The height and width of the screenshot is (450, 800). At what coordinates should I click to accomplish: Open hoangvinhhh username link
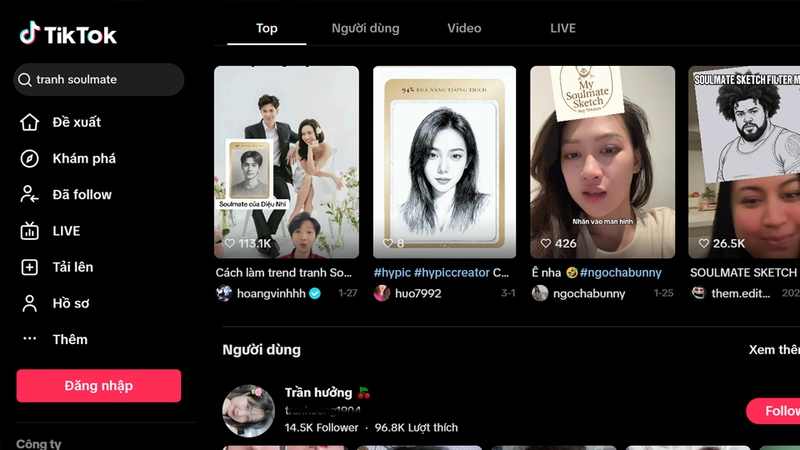tap(271, 293)
